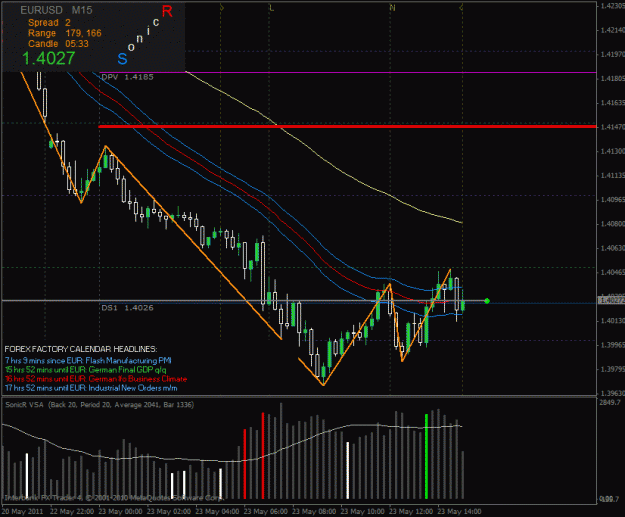Click the 23 May 08:00 time label
This screenshot has height=517, width=625.
click(x=314, y=511)
